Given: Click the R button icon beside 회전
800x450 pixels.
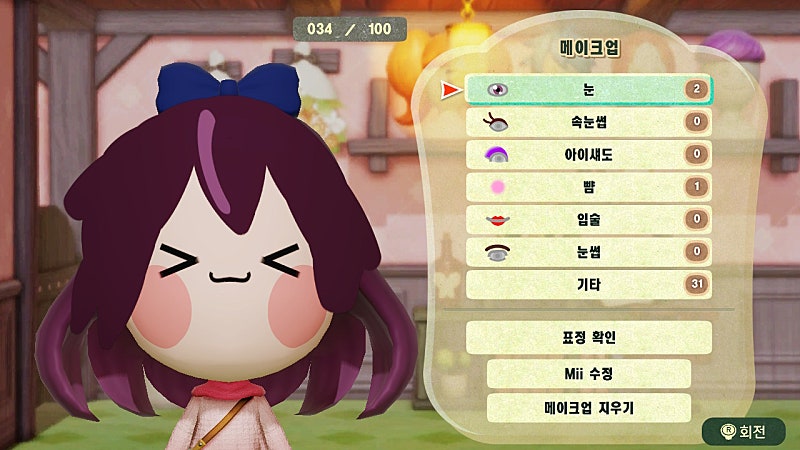Looking at the screenshot, I should 728,432.
